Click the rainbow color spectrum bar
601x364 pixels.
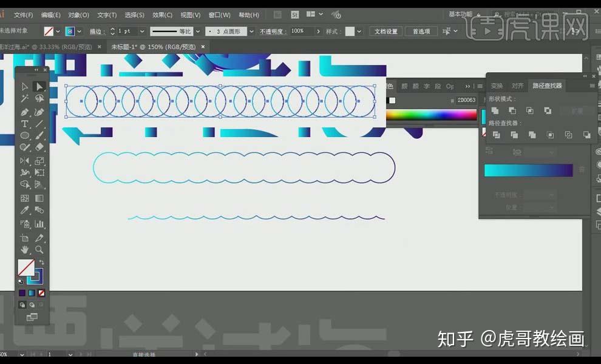click(x=431, y=115)
